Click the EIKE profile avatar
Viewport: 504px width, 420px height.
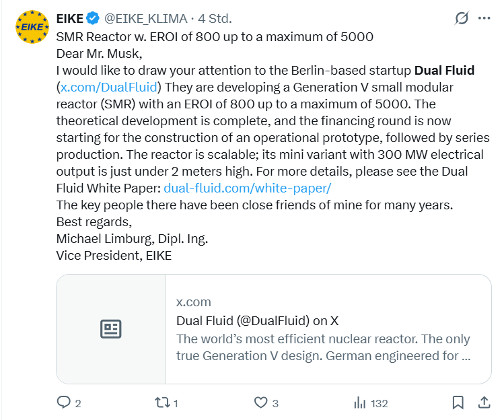click(32, 27)
